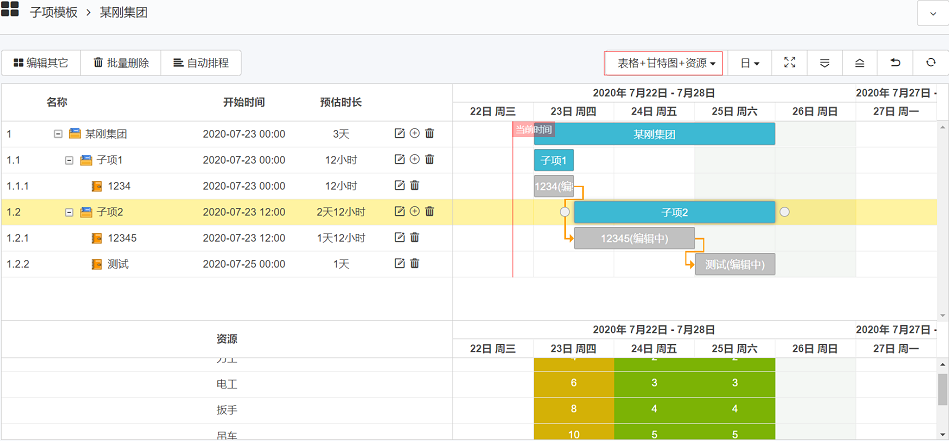Add a child task under 子项1

tap(415, 159)
